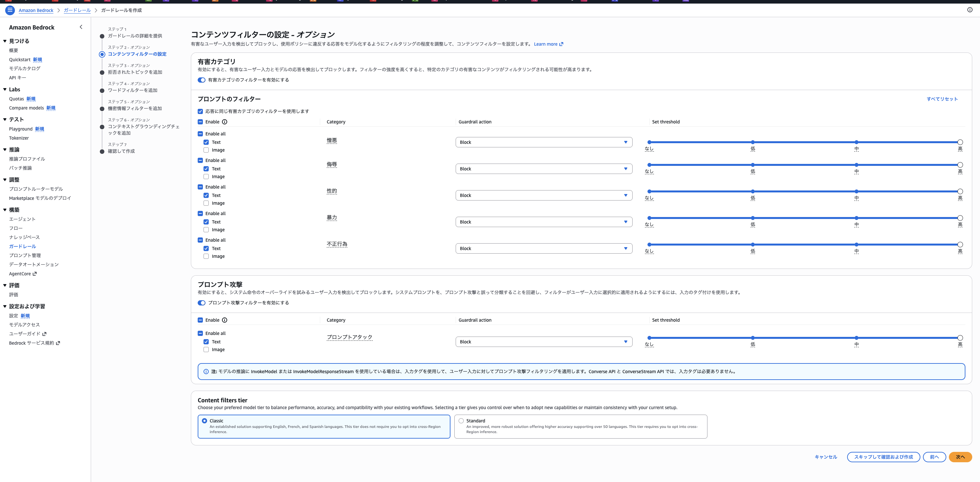The width and height of the screenshot is (980, 482).
Task: Click the info icon next to Enable header
Action: point(225,122)
